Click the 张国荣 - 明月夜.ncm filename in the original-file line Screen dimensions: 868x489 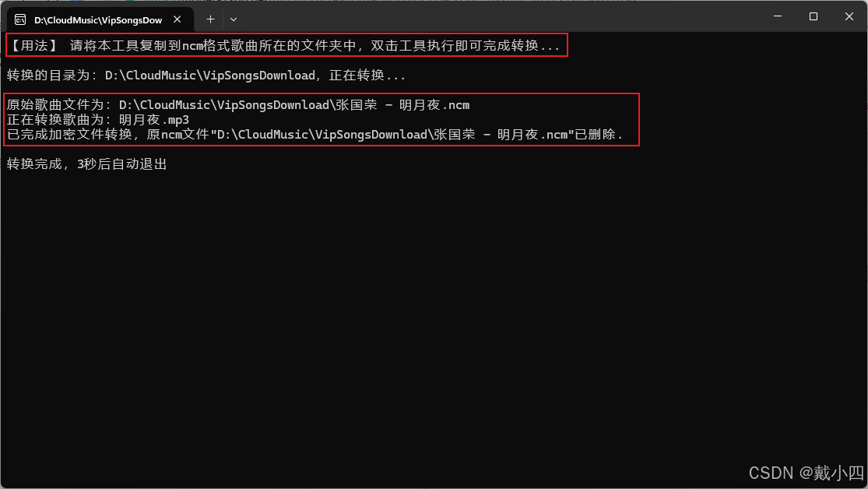402,105
